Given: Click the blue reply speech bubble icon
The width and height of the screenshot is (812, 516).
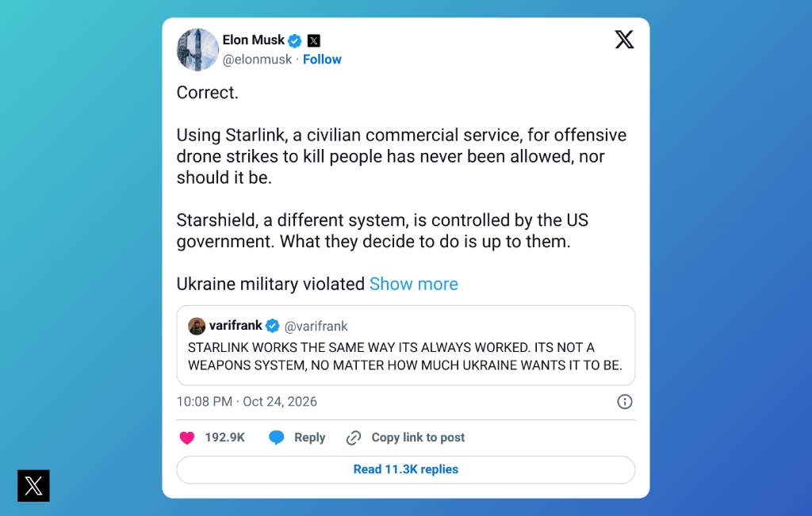Looking at the screenshot, I should pos(277,438).
